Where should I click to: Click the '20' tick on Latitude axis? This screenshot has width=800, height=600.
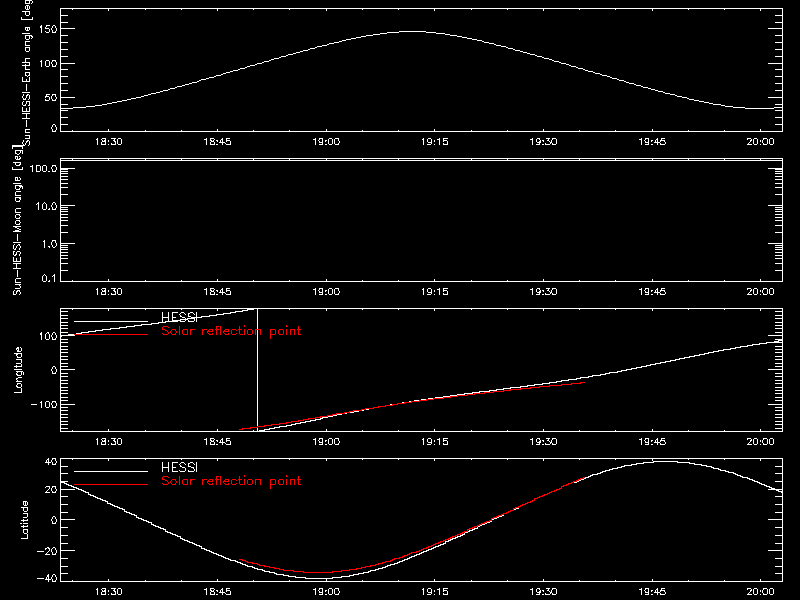pos(51,489)
